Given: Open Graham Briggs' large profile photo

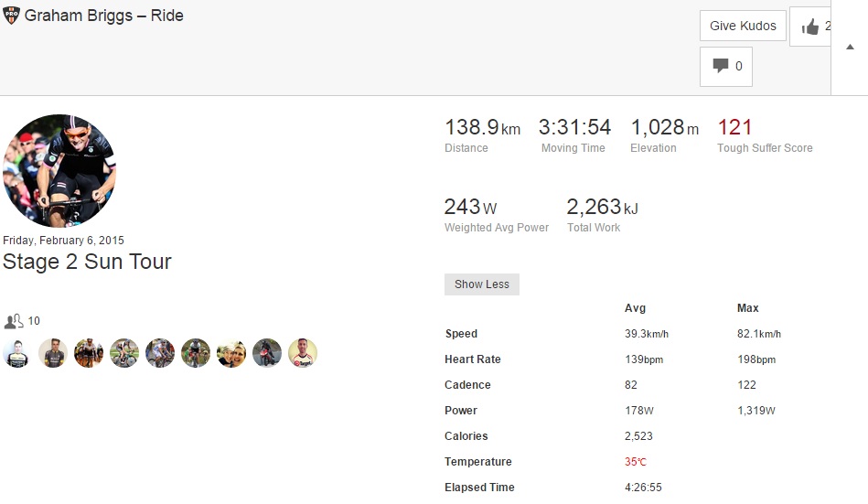Looking at the screenshot, I should (x=60, y=170).
